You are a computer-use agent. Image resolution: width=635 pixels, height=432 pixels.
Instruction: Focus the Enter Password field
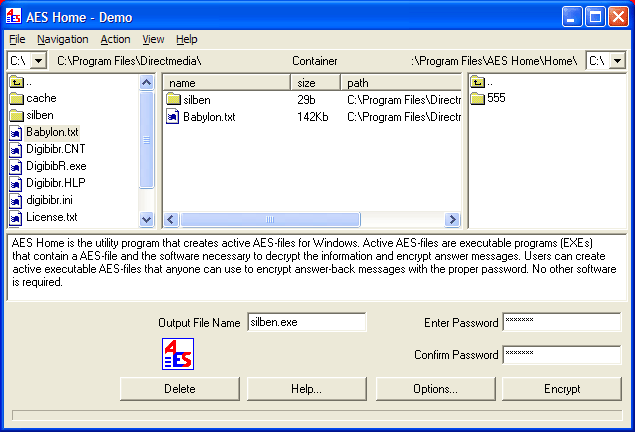561,322
